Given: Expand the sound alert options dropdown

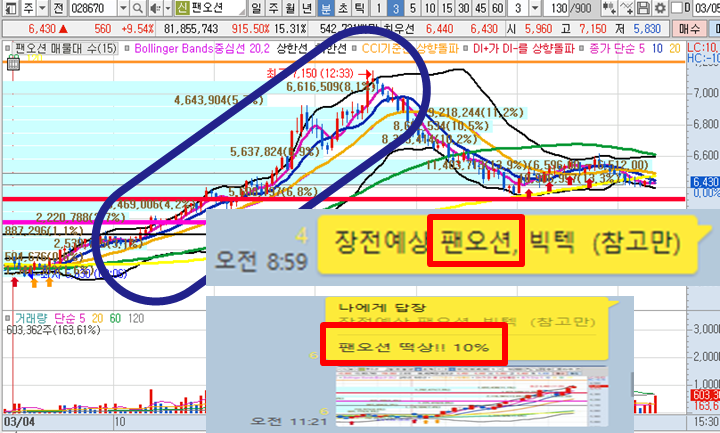Looking at the screenshot, I should 168,8.
